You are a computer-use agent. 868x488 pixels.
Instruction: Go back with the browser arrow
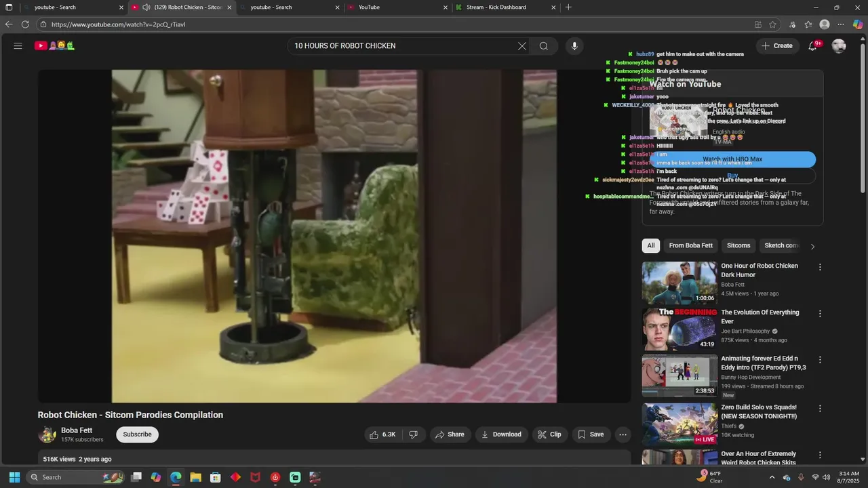[9, 24]
